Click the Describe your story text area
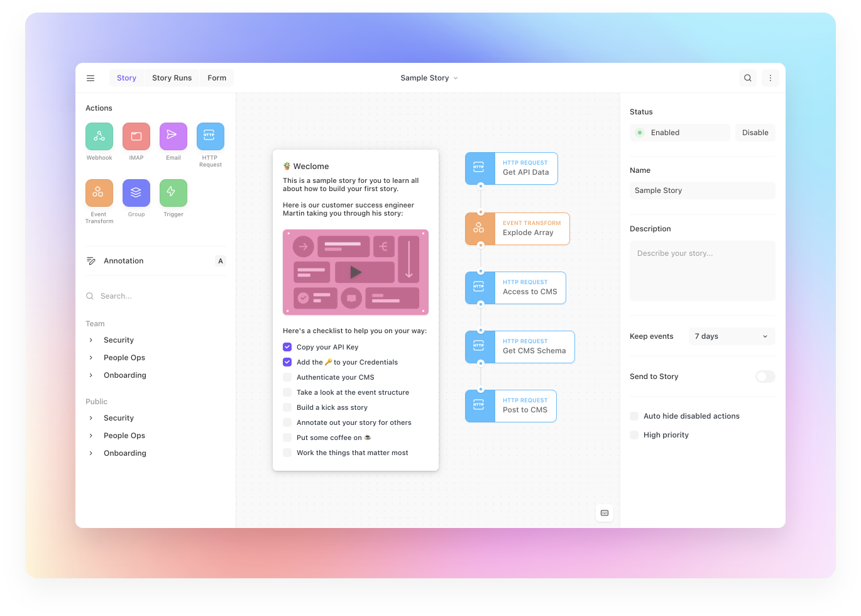 [703, 271]
